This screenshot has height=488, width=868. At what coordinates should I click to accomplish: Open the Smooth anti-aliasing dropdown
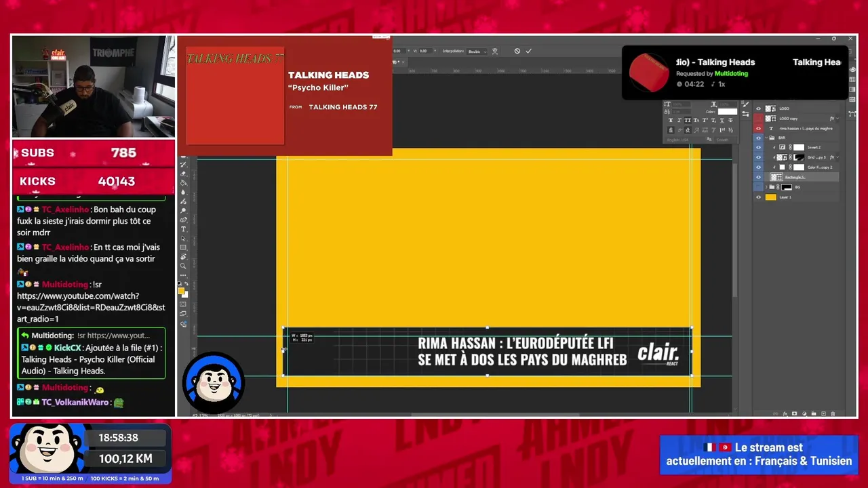726,140
